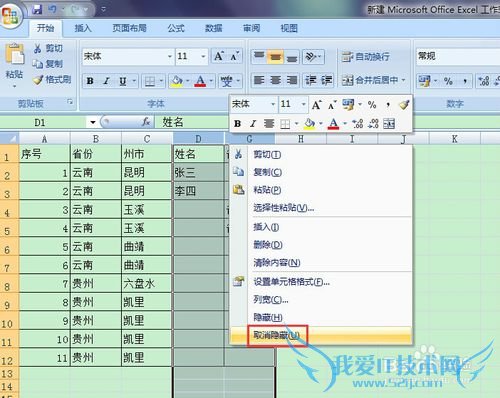Open font color dropdown arrow in ribbon
500x398 pixels.
(211, 81)
